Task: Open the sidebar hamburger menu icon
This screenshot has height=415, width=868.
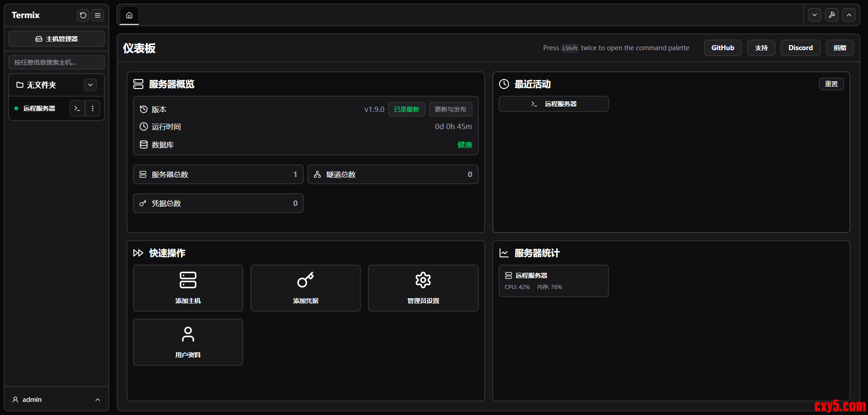Action: [x=98, y=15]
